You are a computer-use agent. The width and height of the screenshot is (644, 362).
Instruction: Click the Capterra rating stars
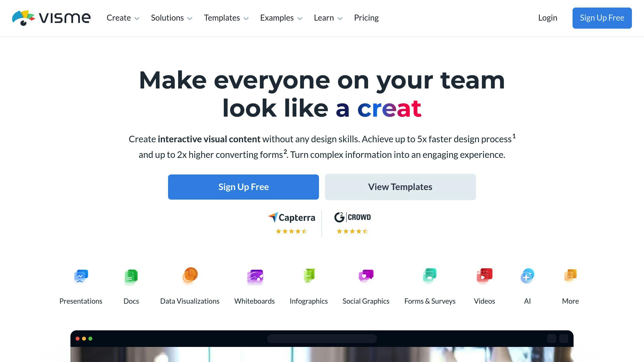click(292, 231)
